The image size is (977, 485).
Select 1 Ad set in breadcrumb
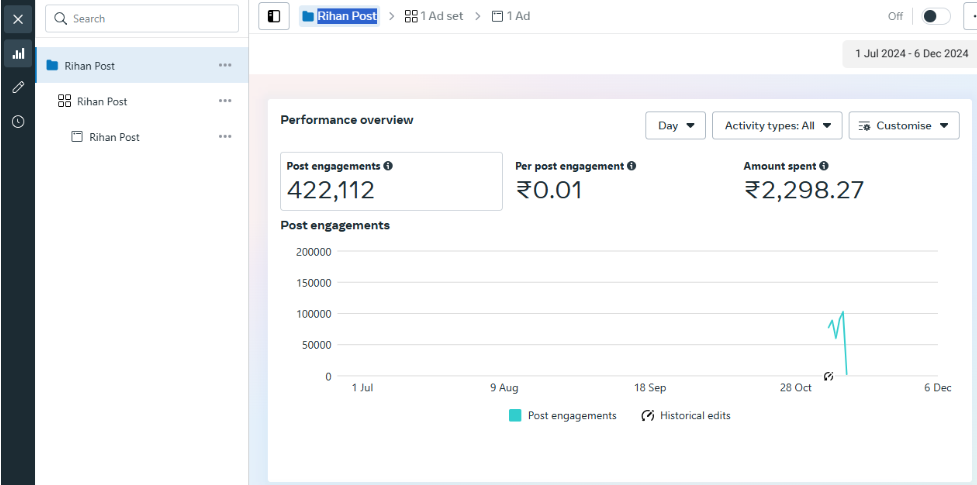(434, 16)
